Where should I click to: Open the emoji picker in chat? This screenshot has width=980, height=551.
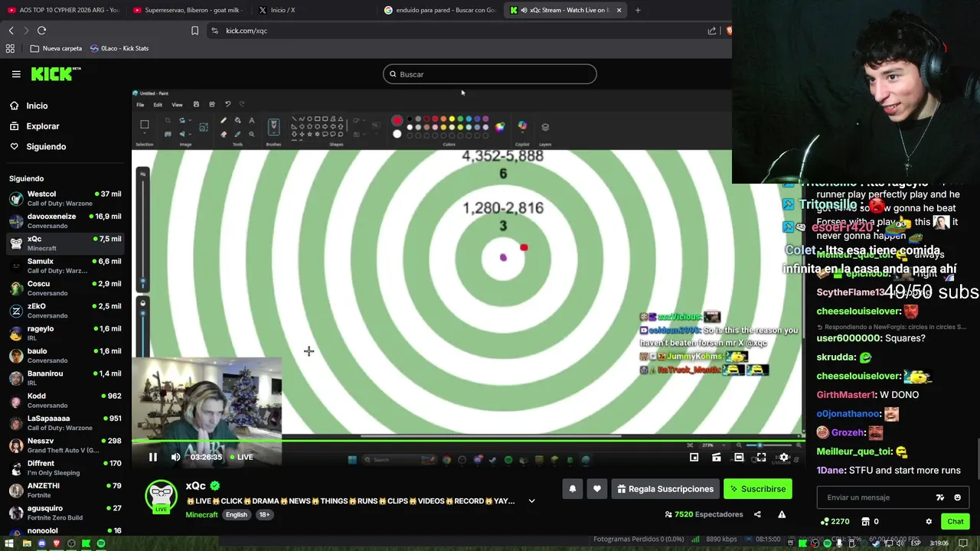point(957,497)
